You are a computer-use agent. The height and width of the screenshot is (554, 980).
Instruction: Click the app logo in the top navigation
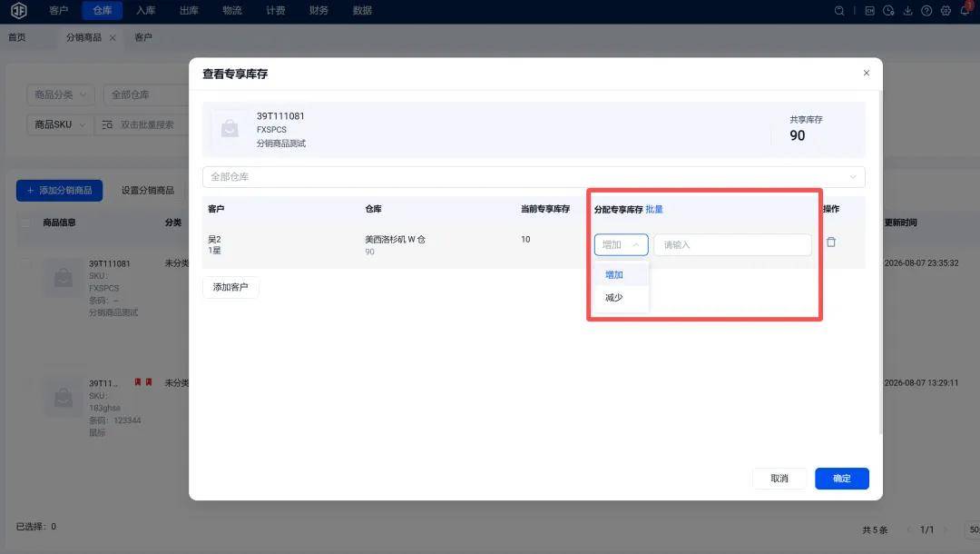pos(19,11)
